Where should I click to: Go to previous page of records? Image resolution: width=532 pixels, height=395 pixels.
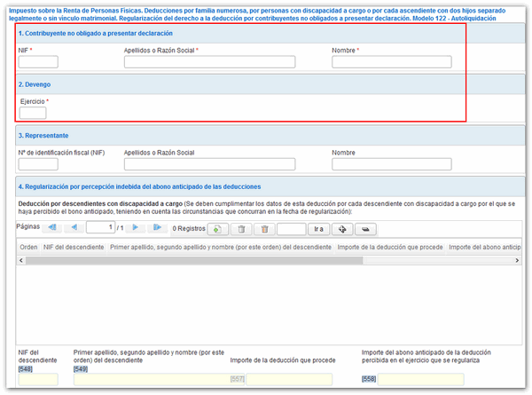[74, 228]
